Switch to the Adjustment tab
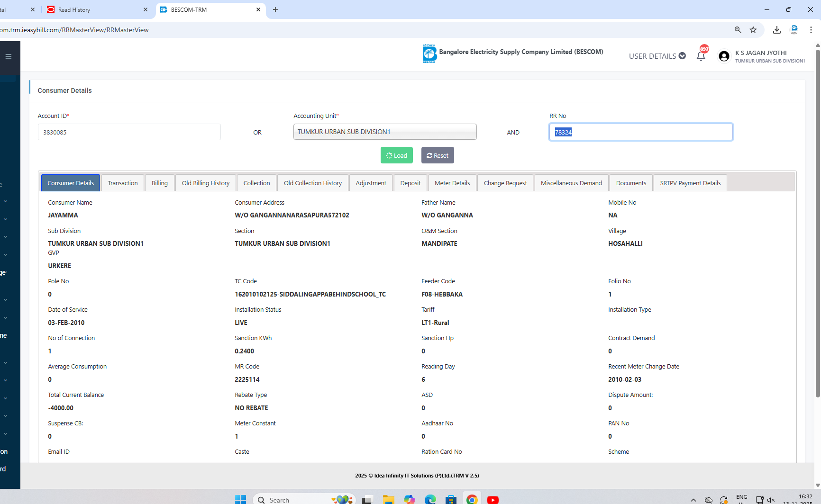This screenshot has height=504, width=821. [x=371, y=183]
